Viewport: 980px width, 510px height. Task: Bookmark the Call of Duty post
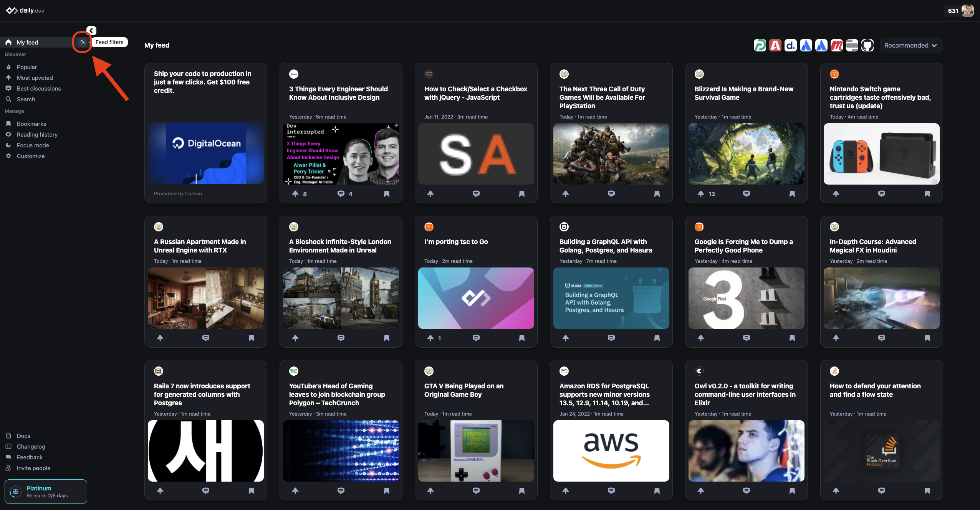[x=657, y=194]
